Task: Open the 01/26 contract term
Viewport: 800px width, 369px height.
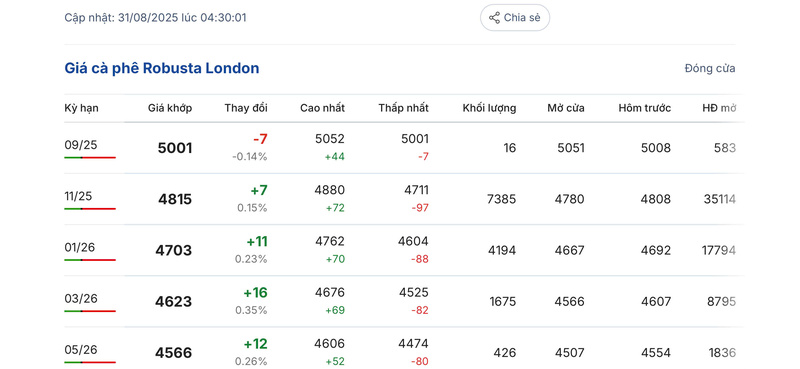Action: 80,248
